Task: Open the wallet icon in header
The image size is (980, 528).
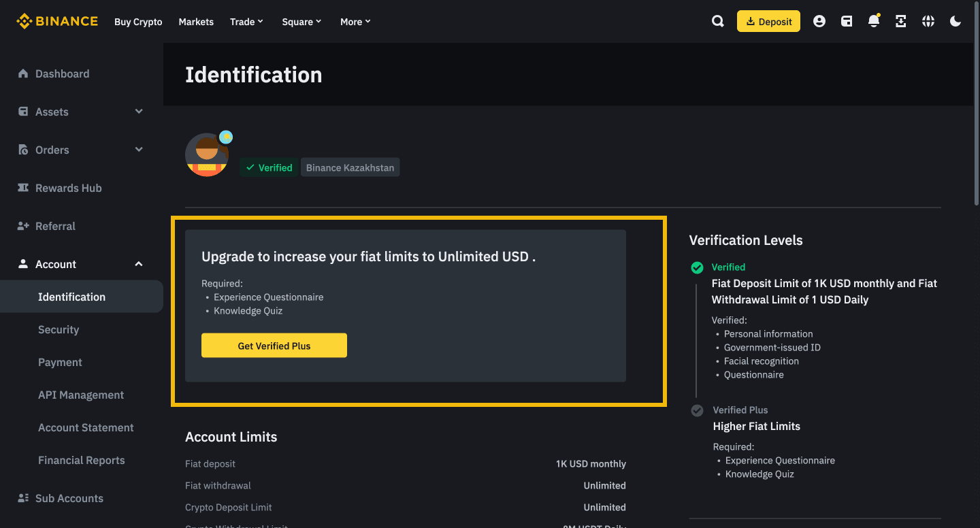Action: pyautogui.click(x=847, y=21)
